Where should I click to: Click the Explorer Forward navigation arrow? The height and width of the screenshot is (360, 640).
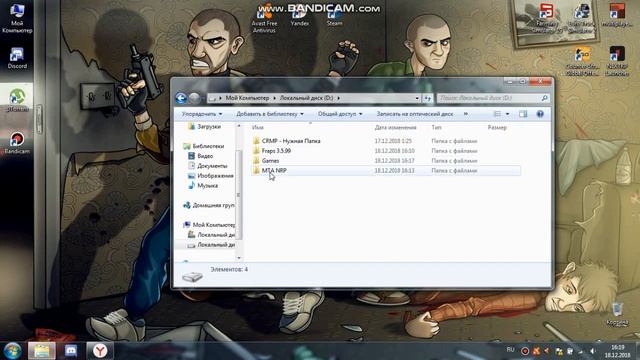[x=195, y=98]
